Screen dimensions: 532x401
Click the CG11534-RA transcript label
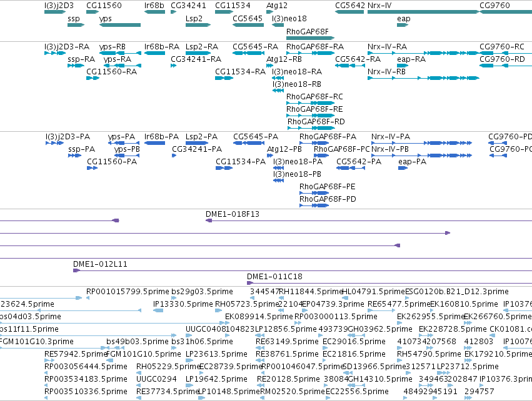[240, 72]
